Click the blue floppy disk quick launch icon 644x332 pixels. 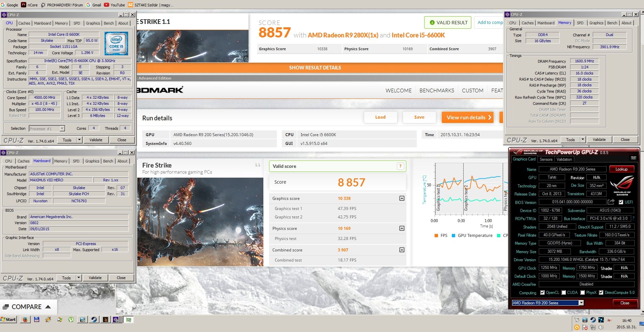point(37,319)
